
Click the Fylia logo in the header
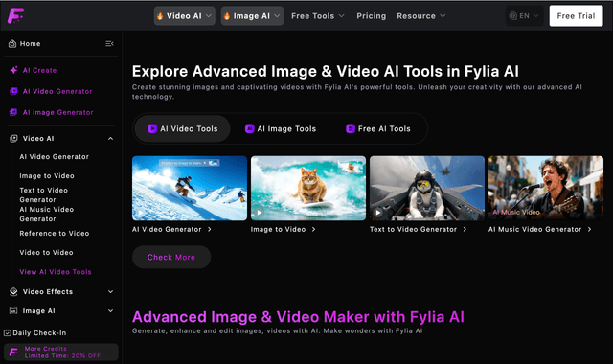(15, 15)
